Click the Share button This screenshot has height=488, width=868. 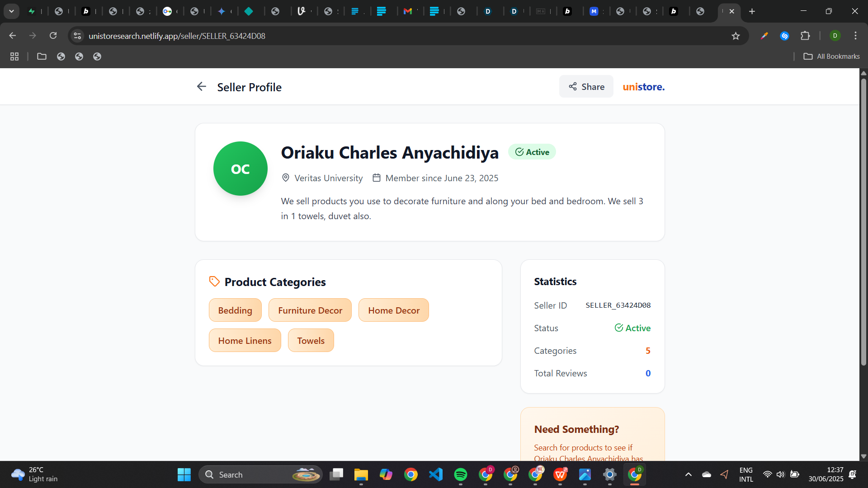(586, 87)
